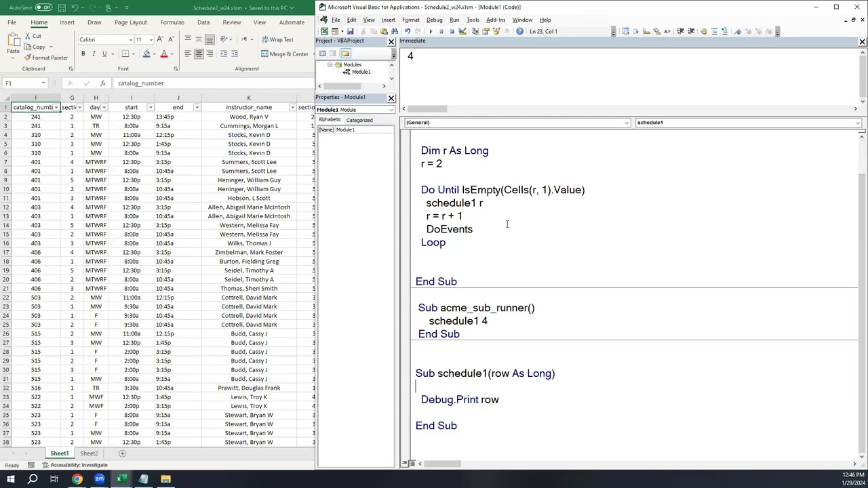The height and width of the screenshot is (488, 868).
Task: Switch to the Categorized properties tab
Action: tap(359, 120)
